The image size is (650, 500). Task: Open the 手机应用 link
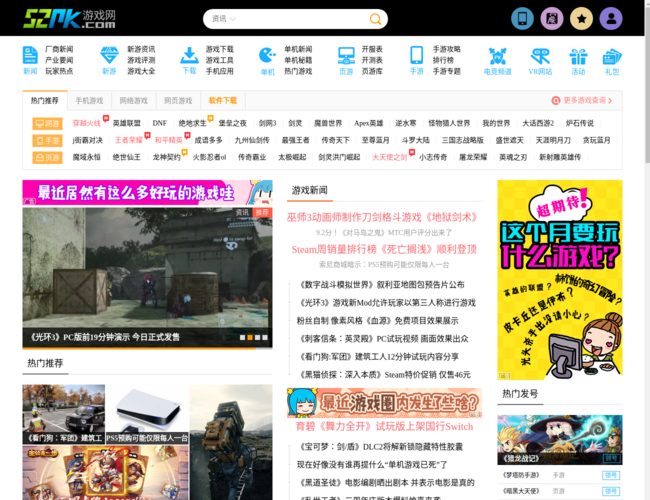[x=220, y=71]
